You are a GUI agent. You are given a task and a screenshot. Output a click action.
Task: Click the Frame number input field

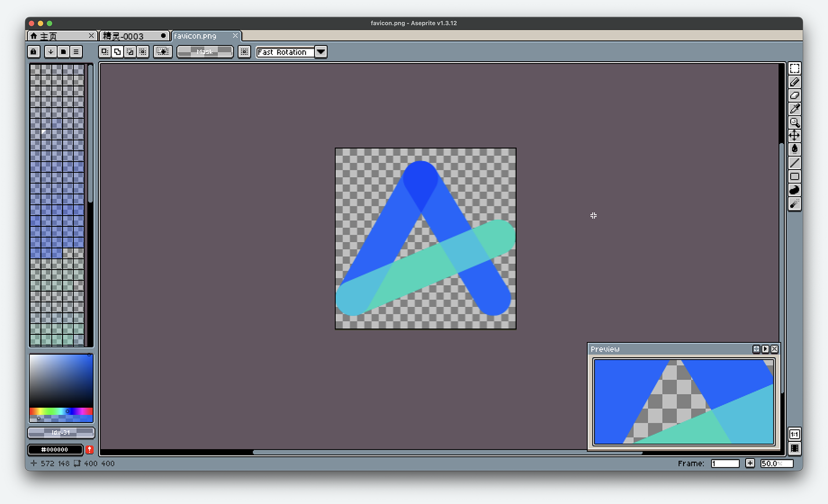pyautogui.click(x=725, y=463)
